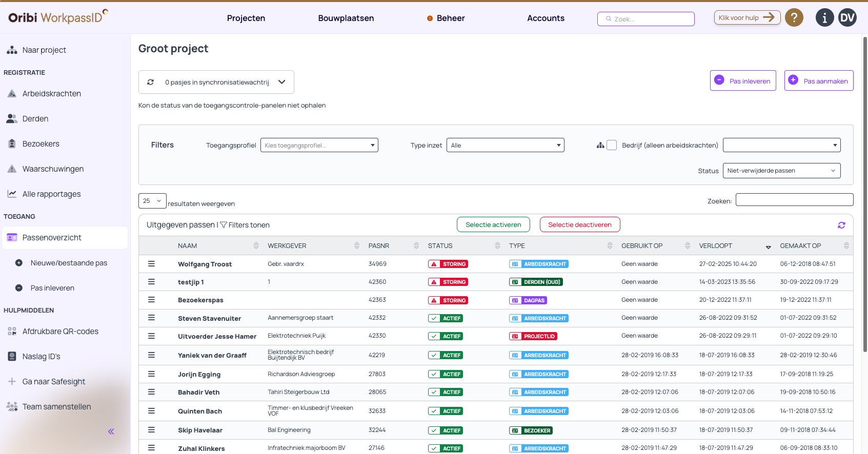The width and height of the screenshot is (868, 454).
Task: Open the Toegangsprofiel dropdown
Action: tap(319, 145)
